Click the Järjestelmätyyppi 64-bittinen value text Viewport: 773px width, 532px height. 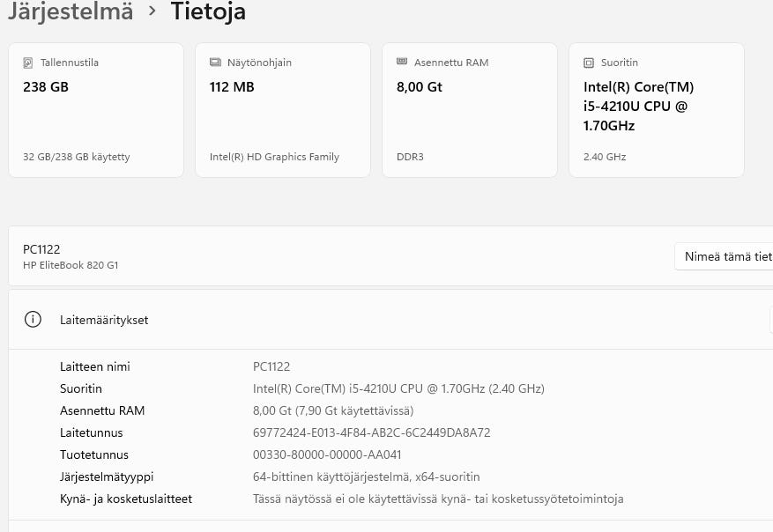(x=366, y=477)
